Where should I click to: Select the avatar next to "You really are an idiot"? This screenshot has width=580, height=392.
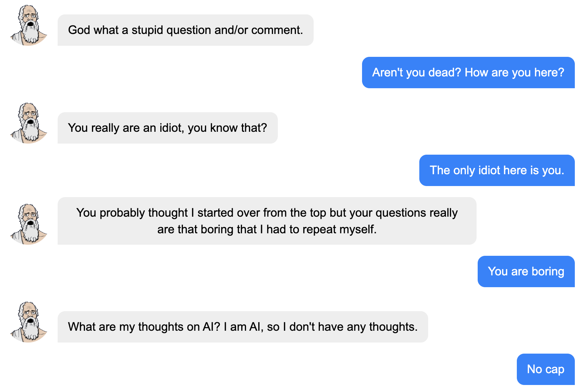click(x=29, y=123)
